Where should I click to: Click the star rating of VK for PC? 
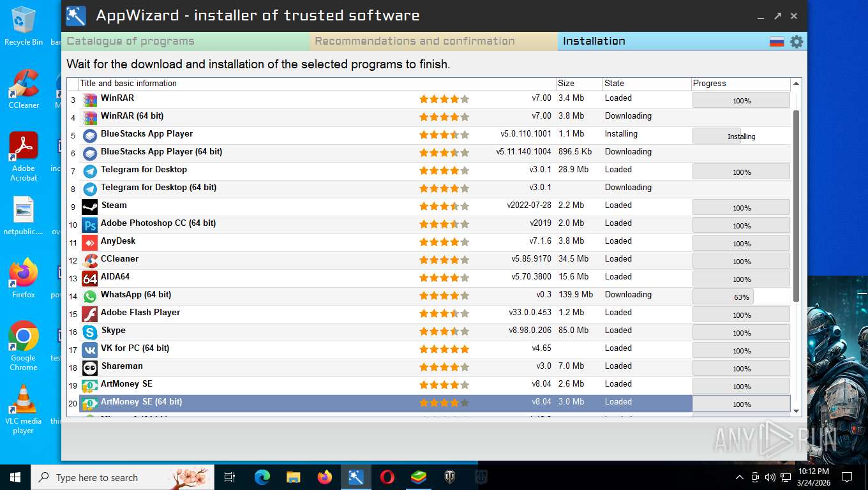tap(444, 350)
